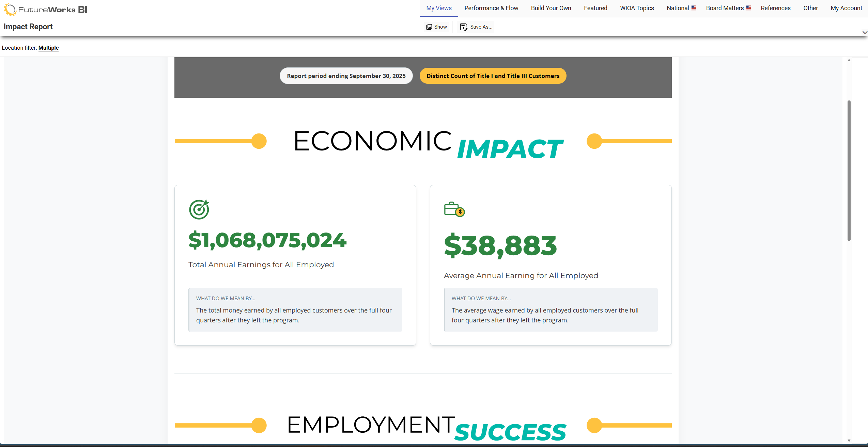
Task: Open the My Views tab
Action: (439, 8)
